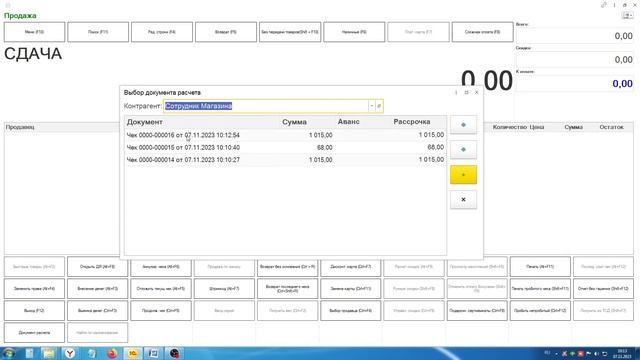This screenshot has width=640, height=360.
Task: Open Firefox from the taskbar
Action: point(112,353)
